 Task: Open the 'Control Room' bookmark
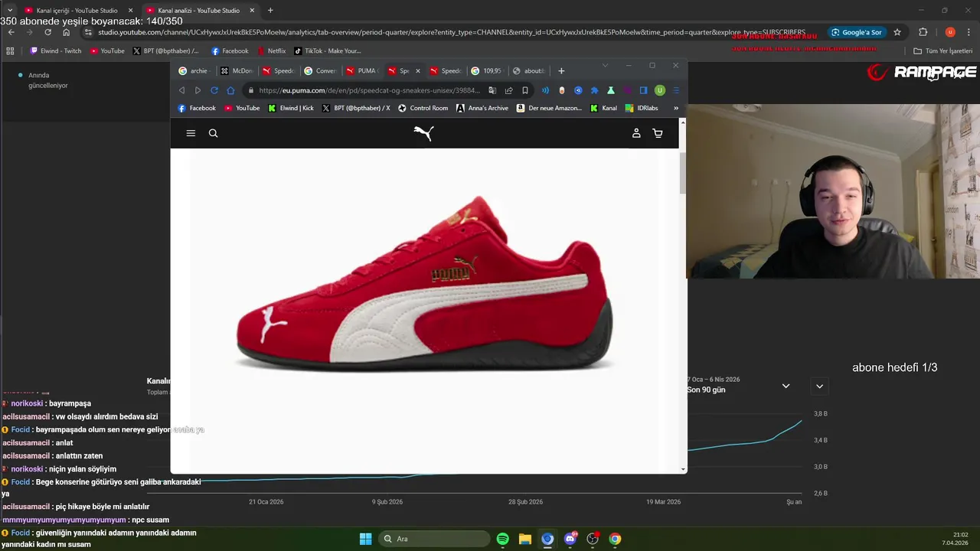pyautogui.click(x=423, y=108)
